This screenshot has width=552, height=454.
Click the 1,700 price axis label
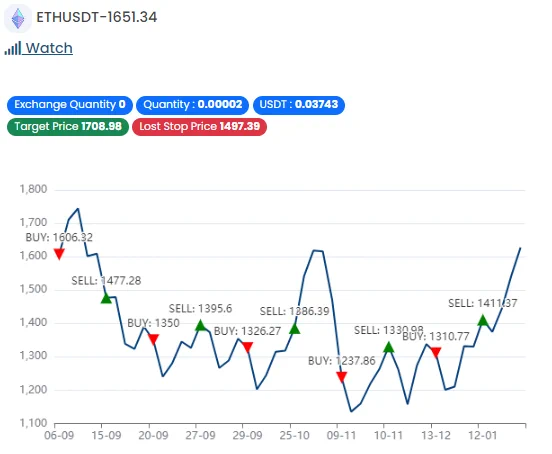[33, 222]
